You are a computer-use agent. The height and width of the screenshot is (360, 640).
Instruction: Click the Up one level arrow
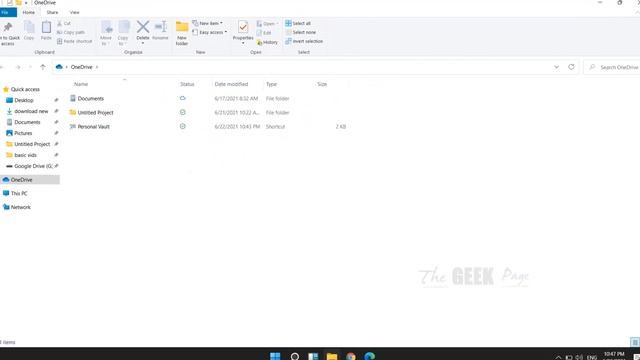(x=43, y=67)
